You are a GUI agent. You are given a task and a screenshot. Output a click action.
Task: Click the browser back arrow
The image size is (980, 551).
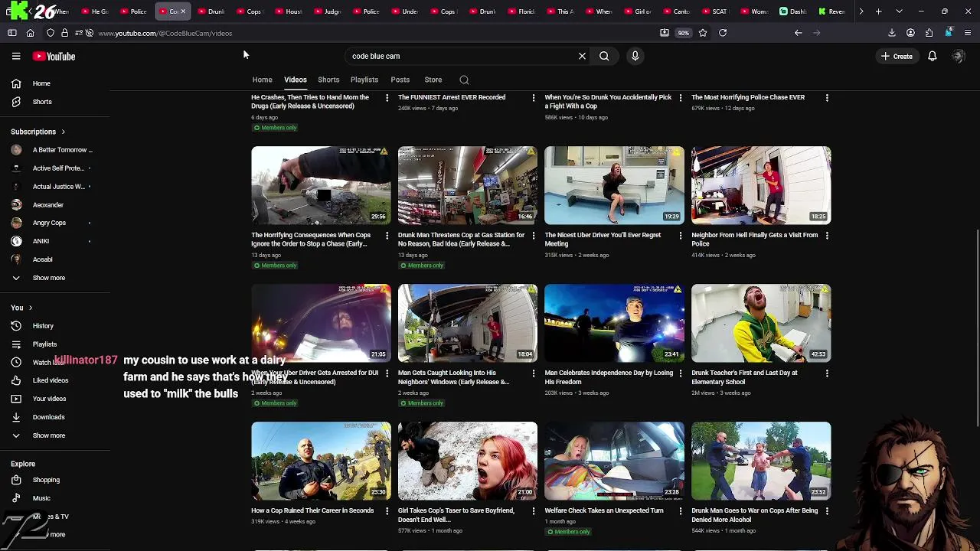(798, 33)
